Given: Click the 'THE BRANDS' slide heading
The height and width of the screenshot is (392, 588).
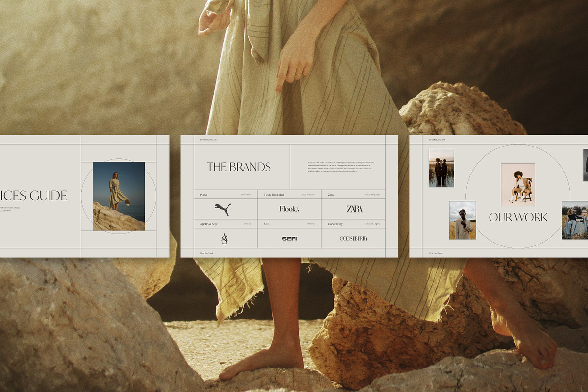Looking at the screenshot, I should click(x=239, y=167).
